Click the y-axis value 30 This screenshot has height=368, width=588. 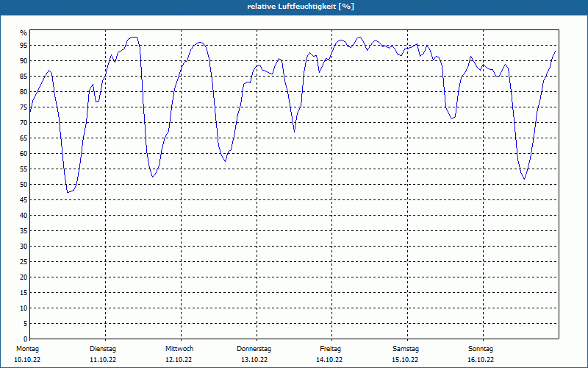coord(24,247)
